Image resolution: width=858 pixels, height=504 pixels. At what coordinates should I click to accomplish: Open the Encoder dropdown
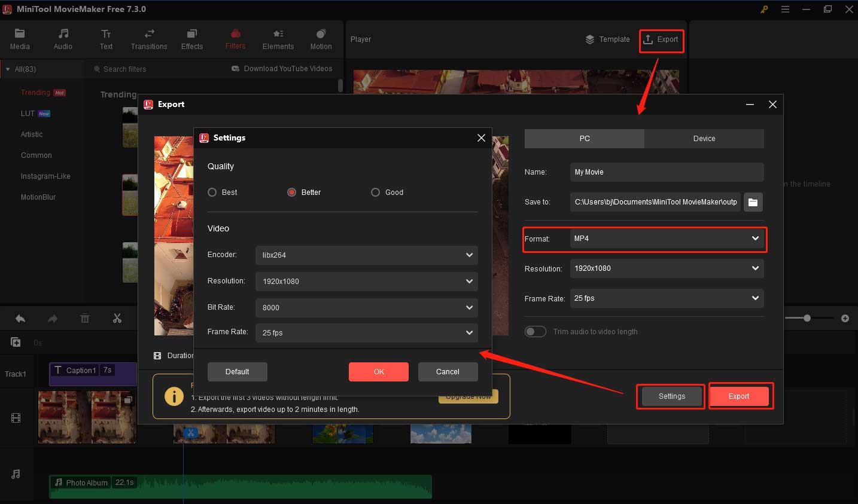point(366,255)
